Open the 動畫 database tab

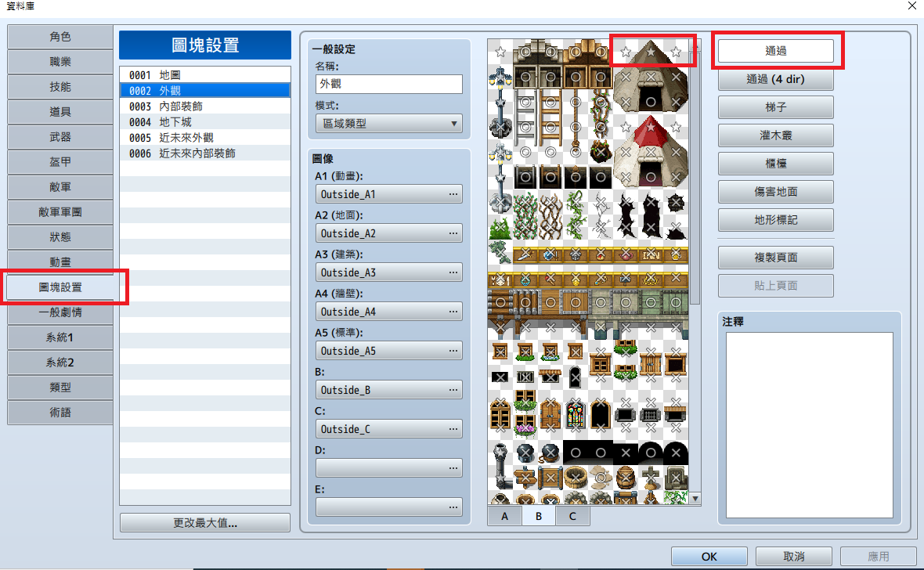pyautogui.click(x=60, y=262)
